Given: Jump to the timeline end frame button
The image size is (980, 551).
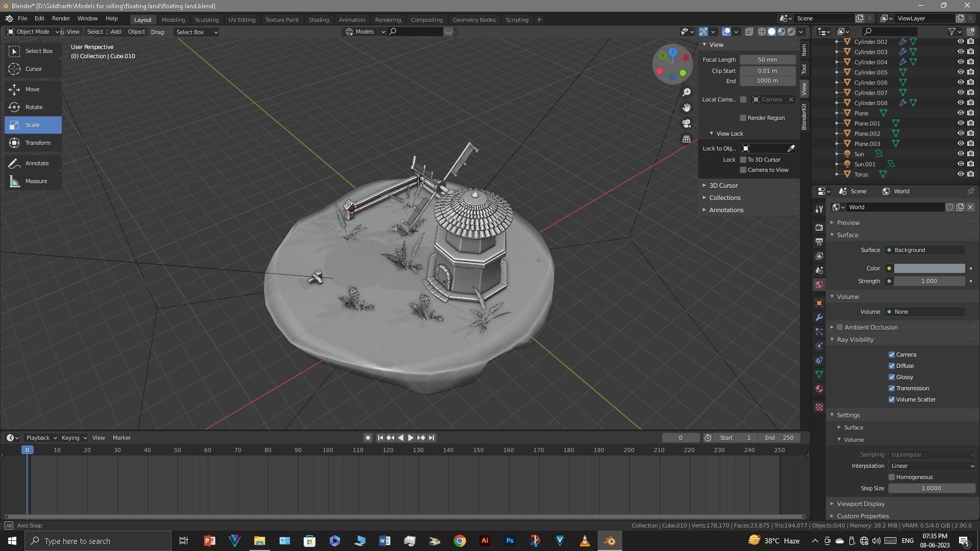Looking at the screenshot, I should pos(431,438).
